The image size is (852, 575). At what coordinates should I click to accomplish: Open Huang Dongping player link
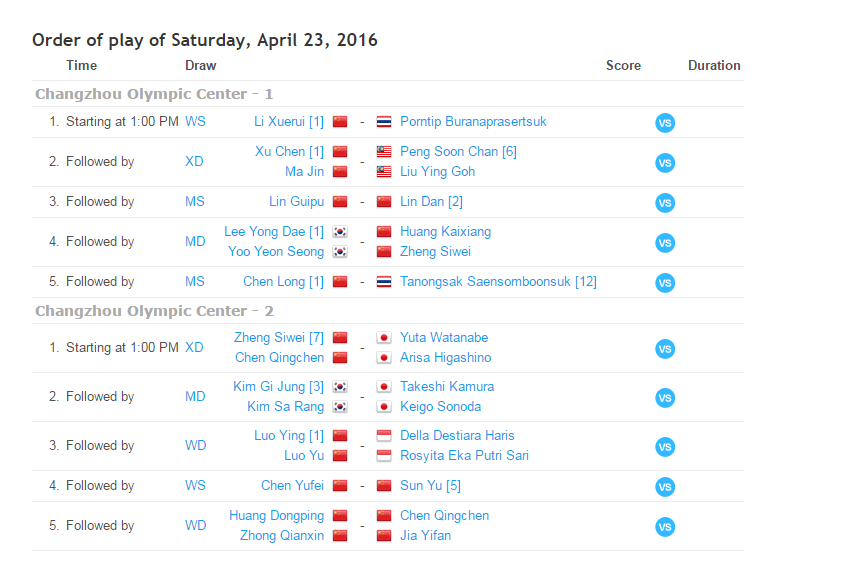(x=276, y=516)
